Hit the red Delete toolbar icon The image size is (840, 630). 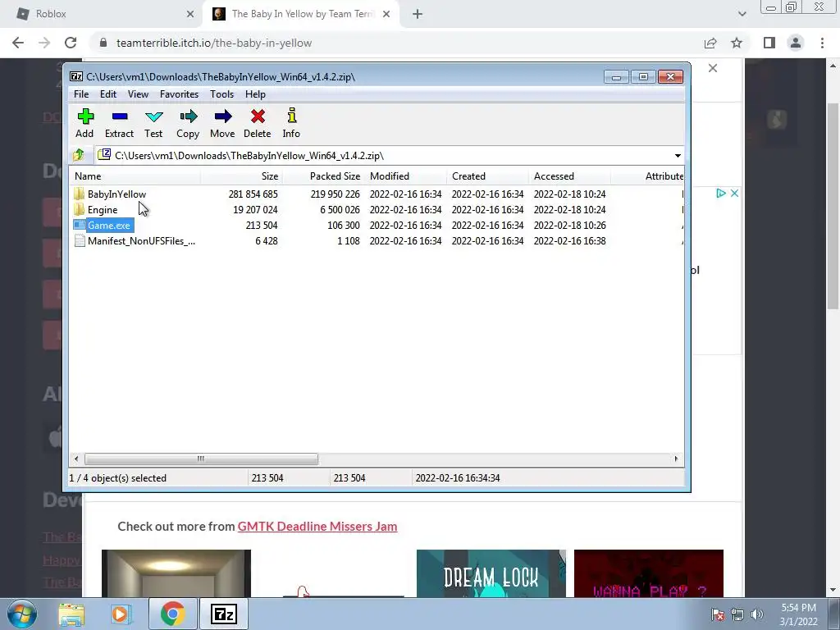(258, 116)
